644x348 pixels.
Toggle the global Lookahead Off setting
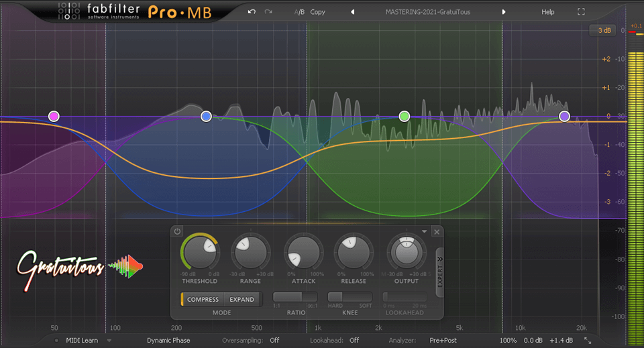pos(354,340)
